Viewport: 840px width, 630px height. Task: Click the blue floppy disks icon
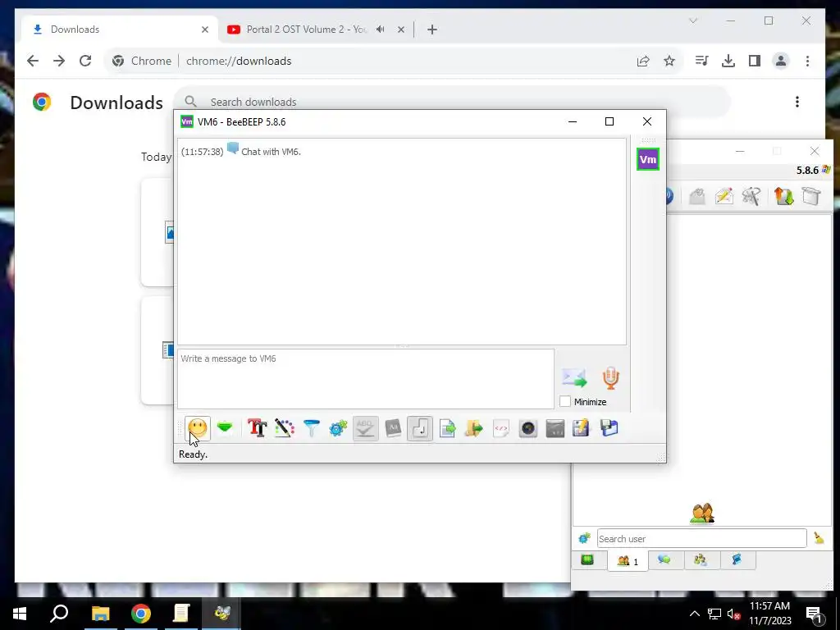[x=609, y=428]
